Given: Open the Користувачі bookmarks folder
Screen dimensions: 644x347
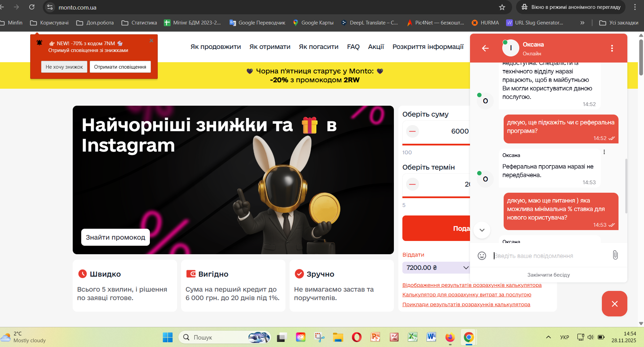Looking at the screenshot, I should point(49,23).
